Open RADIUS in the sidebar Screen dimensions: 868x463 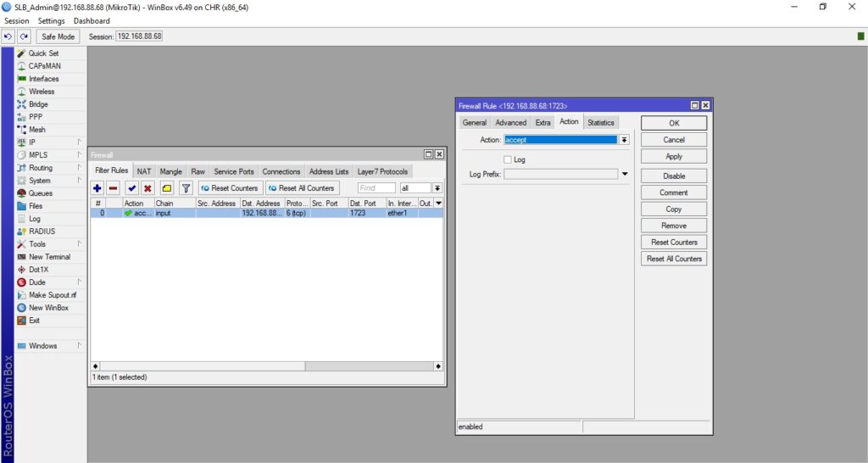pos(42,231)
